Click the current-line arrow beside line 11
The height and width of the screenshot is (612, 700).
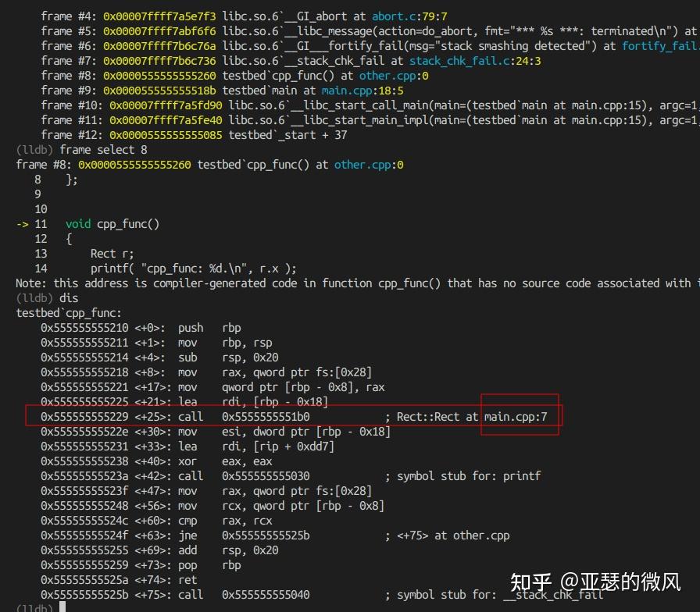[22, 223]
